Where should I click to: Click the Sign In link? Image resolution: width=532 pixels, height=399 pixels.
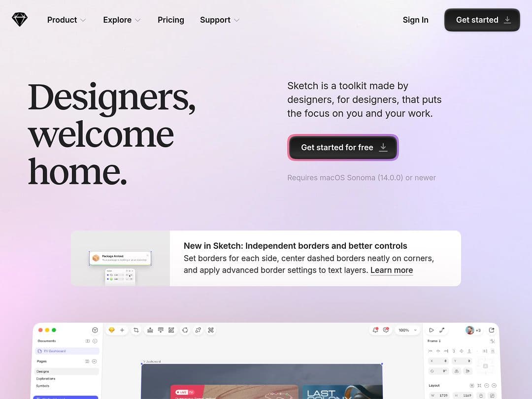[415, 20]
